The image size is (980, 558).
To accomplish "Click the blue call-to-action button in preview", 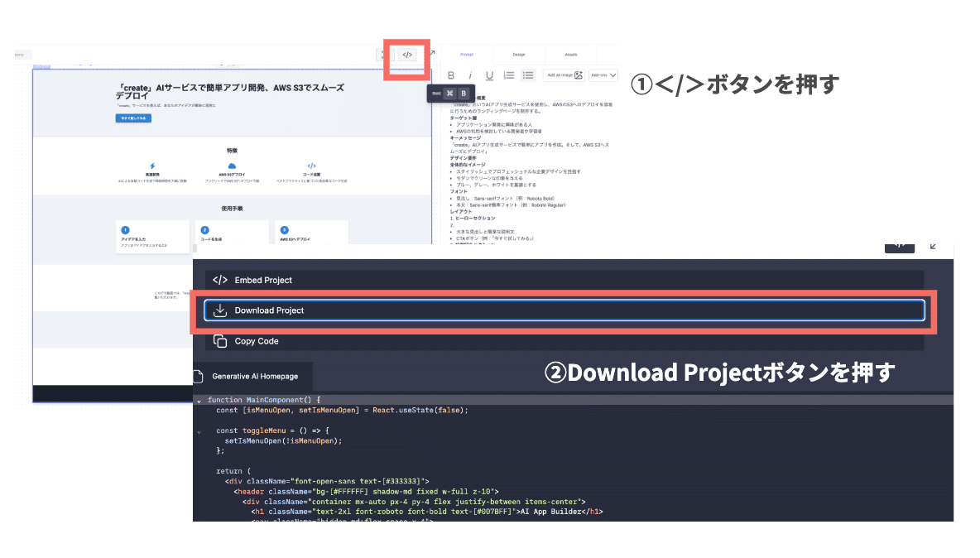I will coord(133,118).
